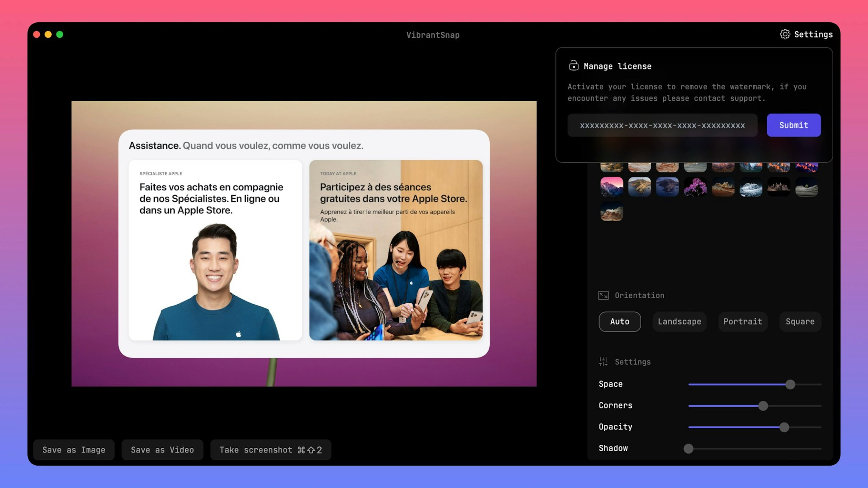Select the pink sky mountain wallpaper
The width and height of the screenshot is (868, 488).
pyautogui.click(x=612, y=187)
